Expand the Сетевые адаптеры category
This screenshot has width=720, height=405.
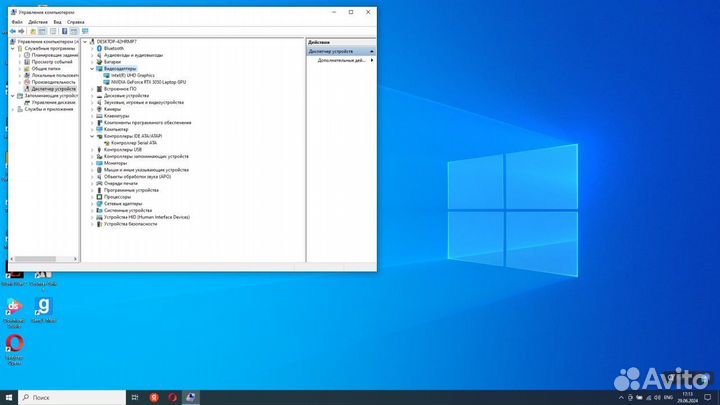(x=92, y=203)
